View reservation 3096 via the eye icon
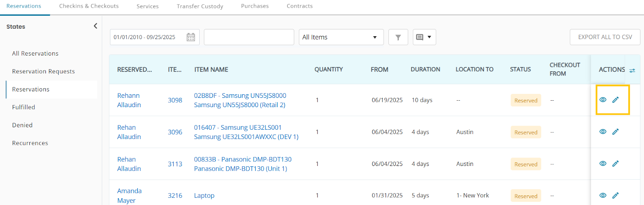 (x=603, y=132)
